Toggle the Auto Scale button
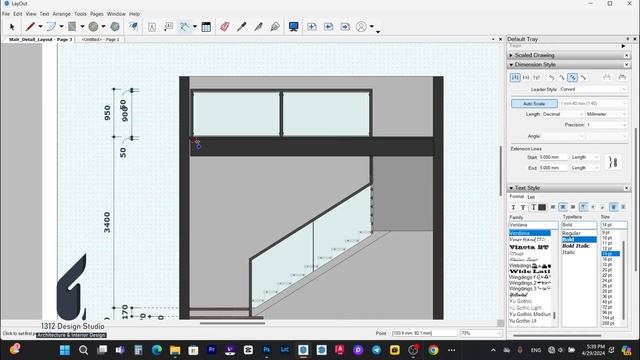 pos(534,104)
